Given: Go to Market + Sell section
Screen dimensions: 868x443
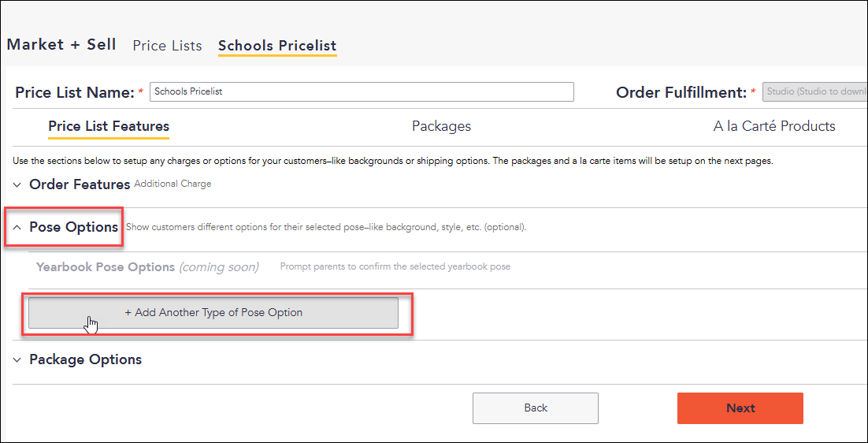Looking at the screenshot, I should pos(61,45).
